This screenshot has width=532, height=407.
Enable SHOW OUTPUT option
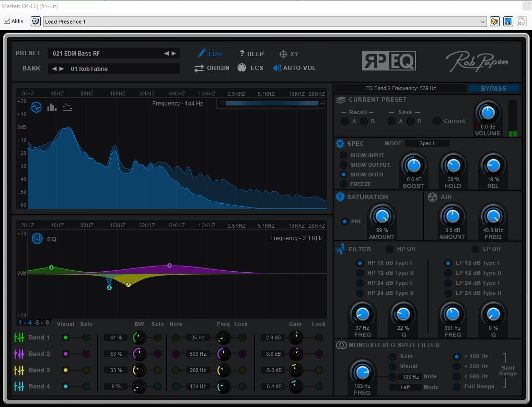point(344,164)
